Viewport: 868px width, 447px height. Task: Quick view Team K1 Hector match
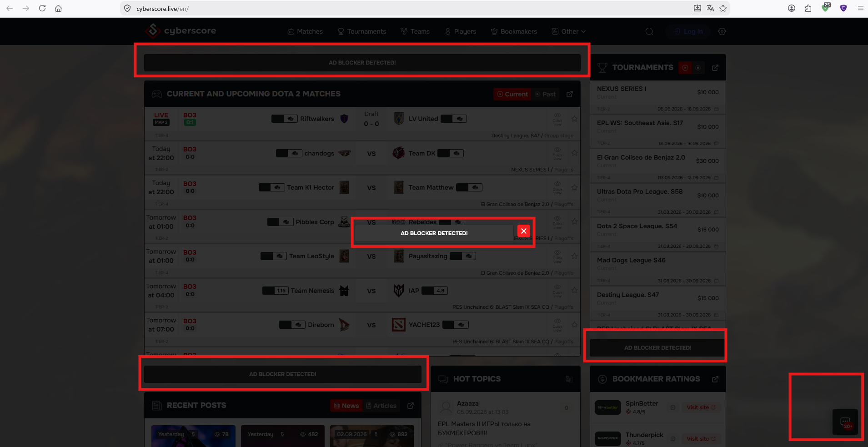click(557, 187)
